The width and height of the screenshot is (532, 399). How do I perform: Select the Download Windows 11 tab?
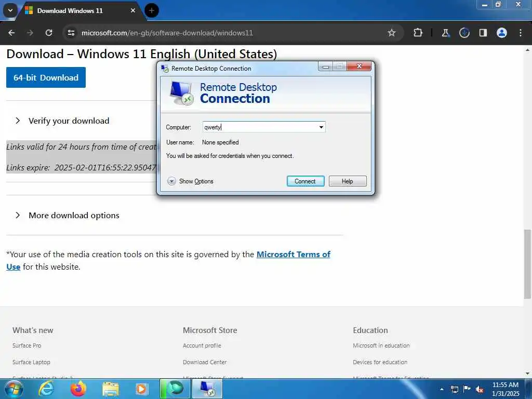pyautogui.click(x=70, y=11)
